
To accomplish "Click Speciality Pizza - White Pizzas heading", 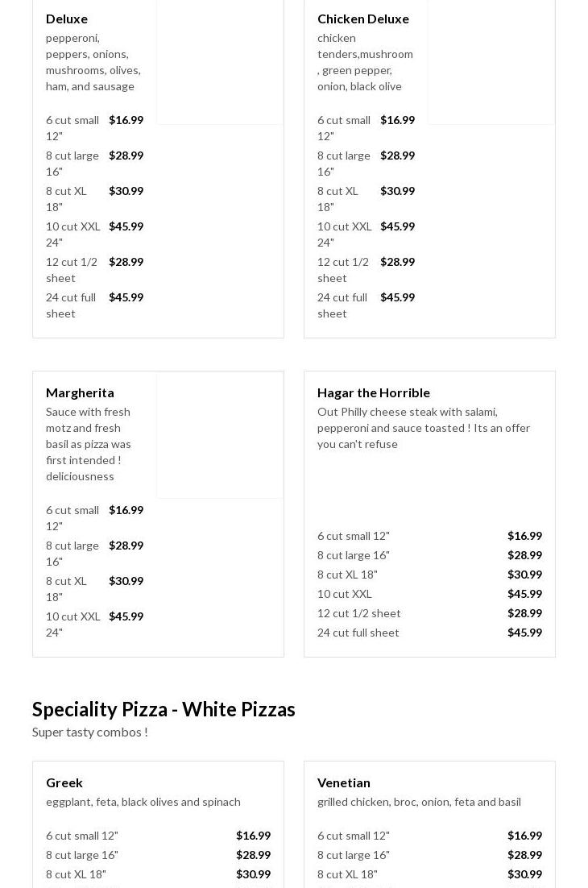I will (x=164, y=709).
